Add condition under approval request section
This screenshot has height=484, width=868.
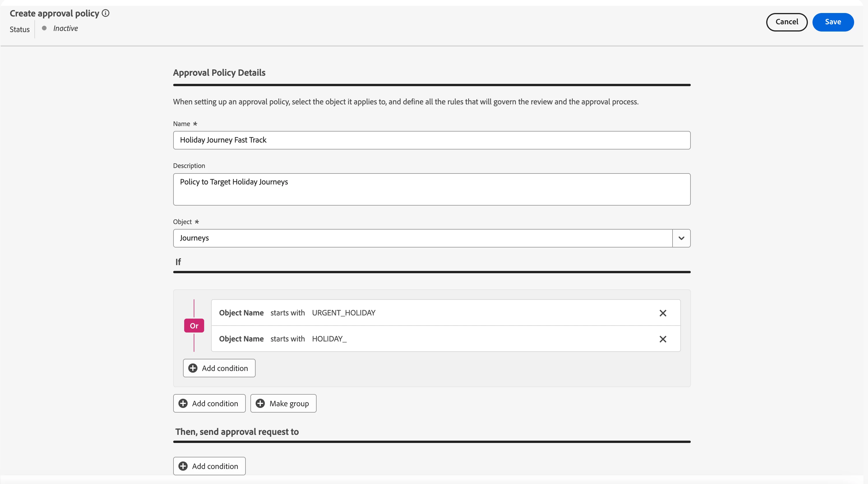tap(209, 466)
